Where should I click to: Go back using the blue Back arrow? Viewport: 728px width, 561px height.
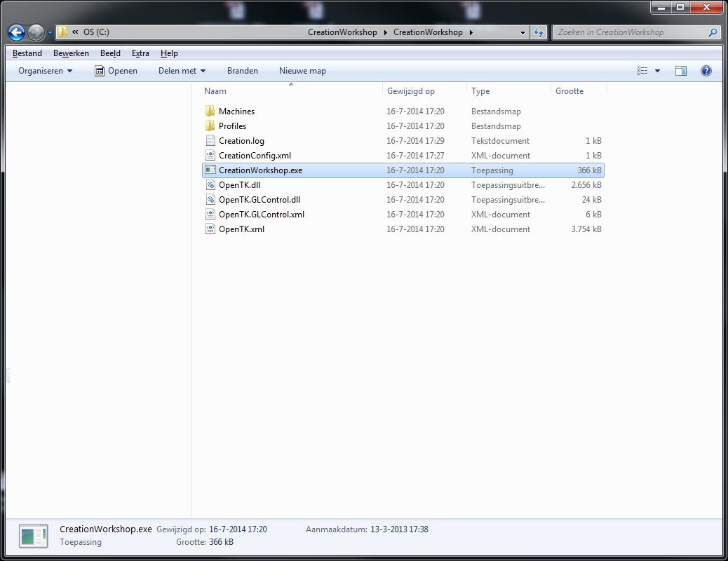click(17, 32)
